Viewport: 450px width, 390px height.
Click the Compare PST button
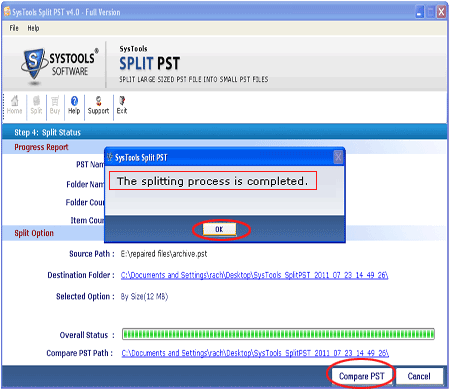(361, 376)
